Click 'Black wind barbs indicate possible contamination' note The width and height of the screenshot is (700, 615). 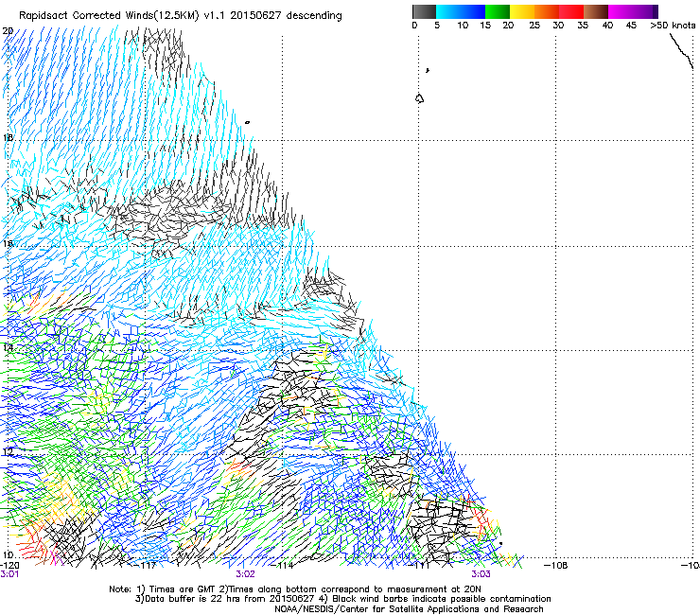click(441, 599)
